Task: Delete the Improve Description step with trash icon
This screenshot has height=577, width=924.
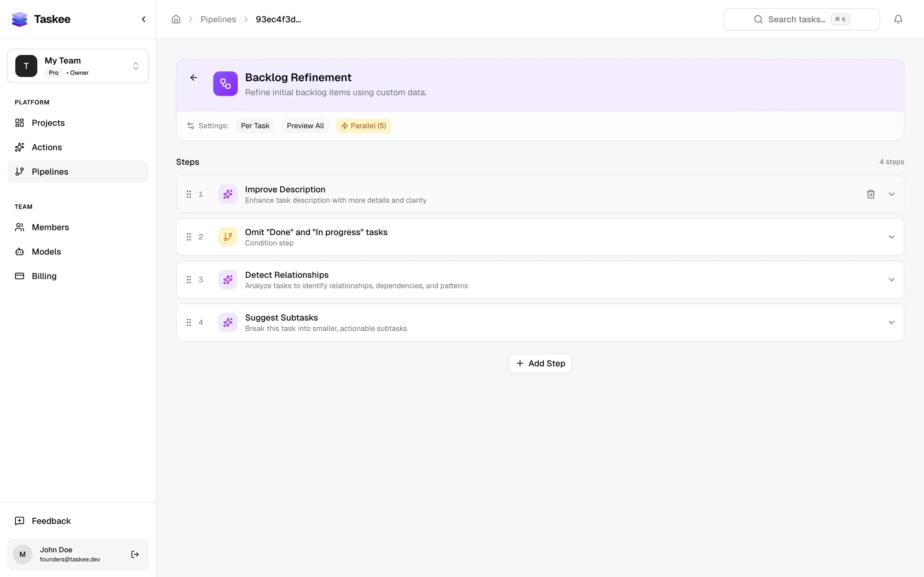Action: 871,194
